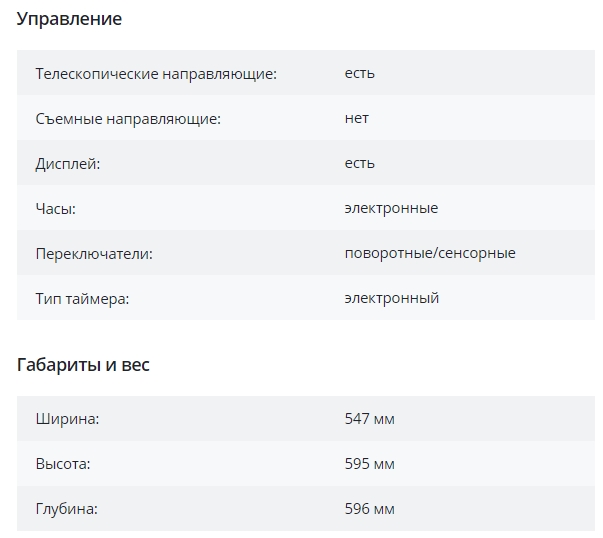Select the "электронные" value for Часы

(391, 208)
